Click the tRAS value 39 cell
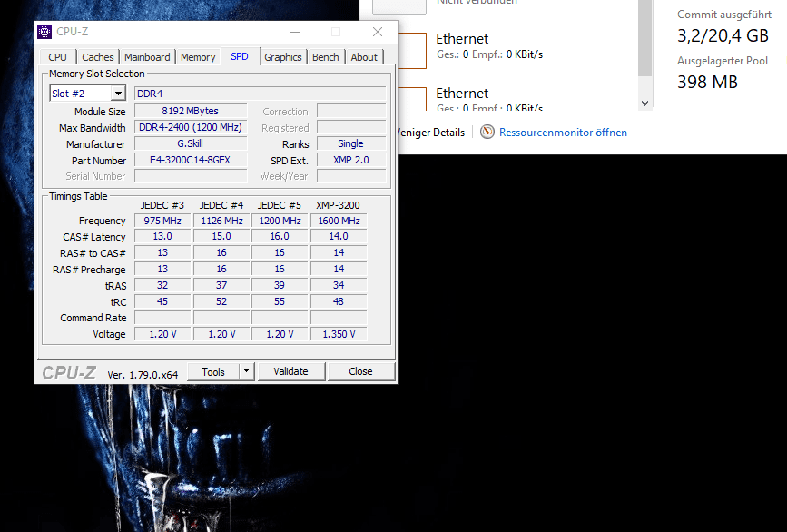This screenshot has height=532, width=787. (280, 286)
